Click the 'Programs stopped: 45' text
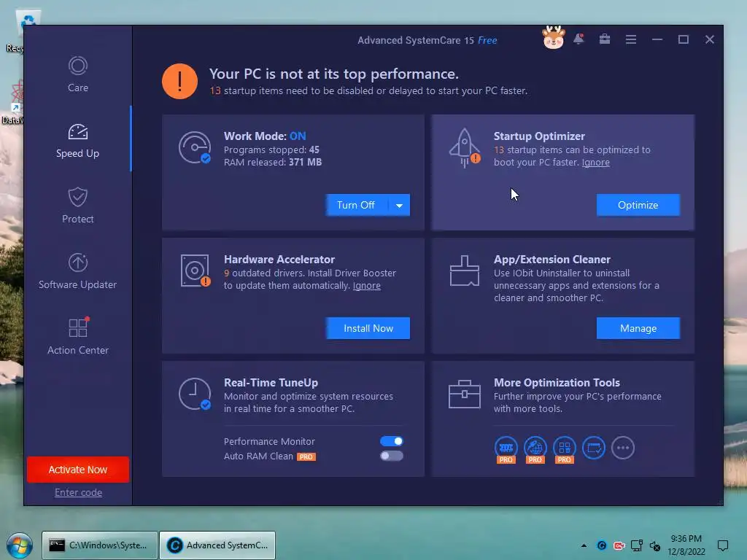The width and height of the screenshot is (747, 560). [x=271, y=150]
